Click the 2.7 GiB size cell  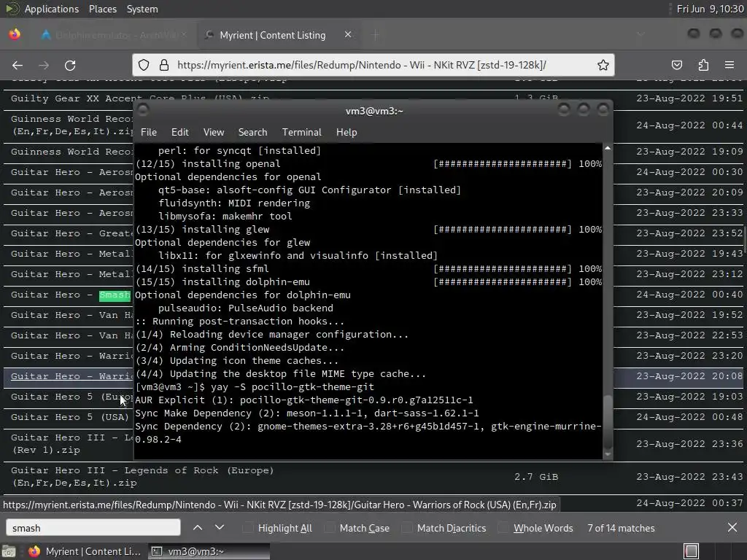pos(536,477)
